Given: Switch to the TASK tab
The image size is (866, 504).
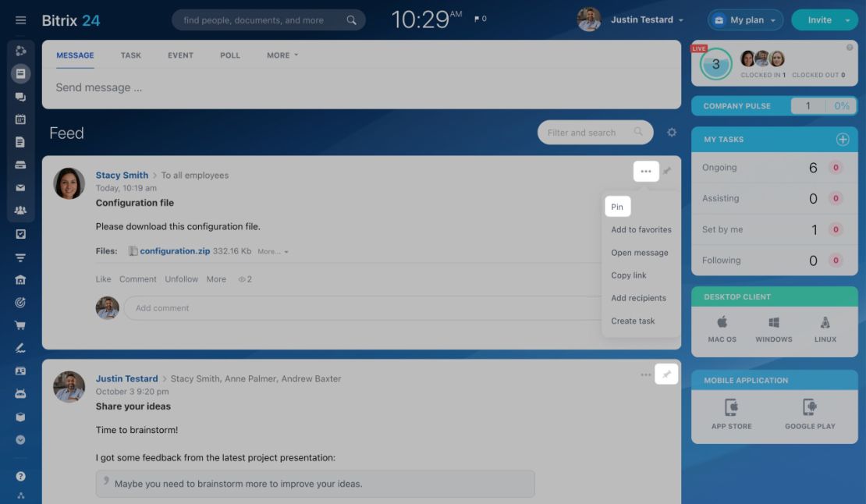Looking at the screenshot, I should click(131, 55).
